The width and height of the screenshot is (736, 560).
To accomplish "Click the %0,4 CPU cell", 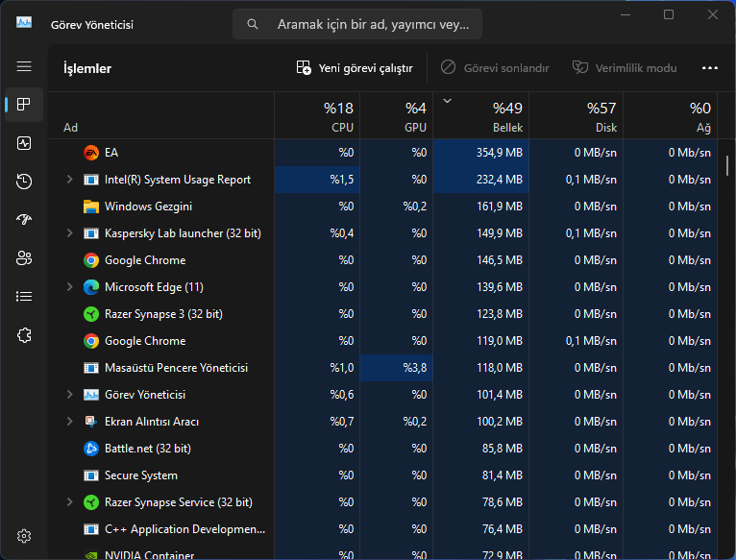I will 317,233.
